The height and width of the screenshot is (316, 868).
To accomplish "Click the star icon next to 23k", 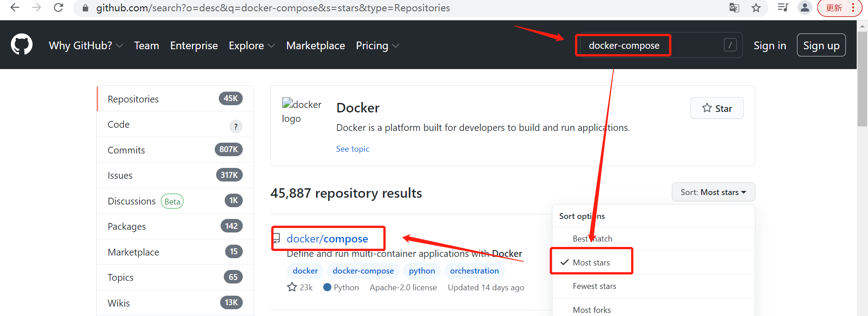I will click(292, 287).
